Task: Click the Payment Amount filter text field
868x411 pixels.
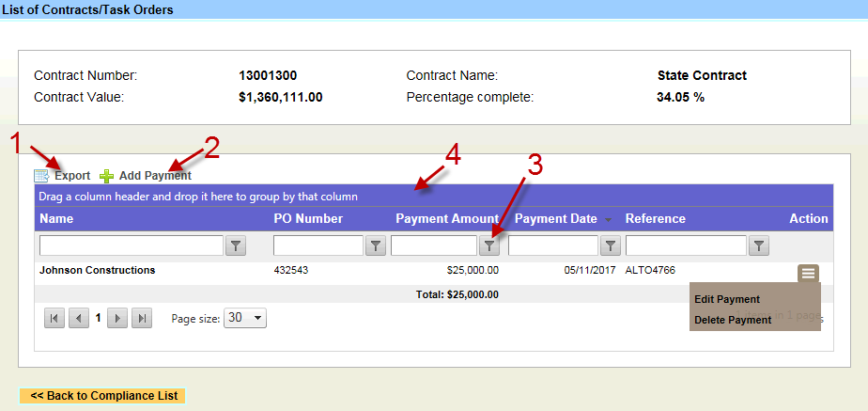Action: point(433,246)
